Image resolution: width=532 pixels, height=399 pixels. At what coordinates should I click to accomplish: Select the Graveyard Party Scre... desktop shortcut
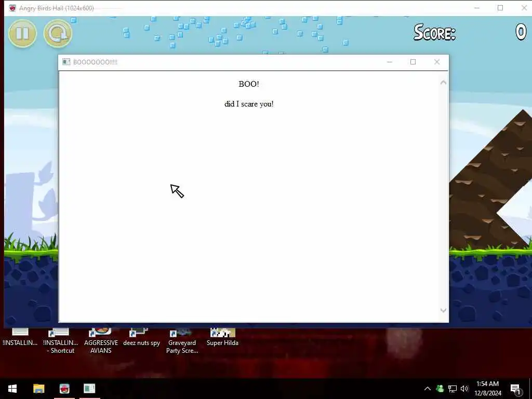(x=182, y=341)
